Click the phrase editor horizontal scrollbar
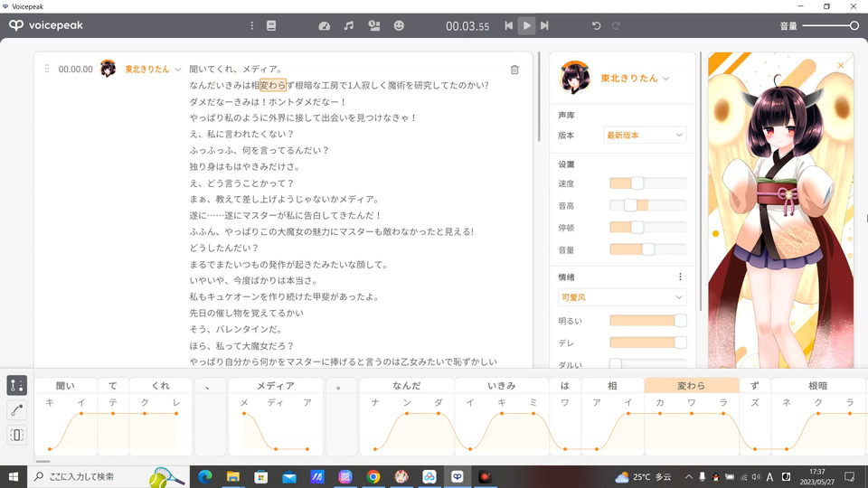This screenshot has height=488, width=868. 42,462
